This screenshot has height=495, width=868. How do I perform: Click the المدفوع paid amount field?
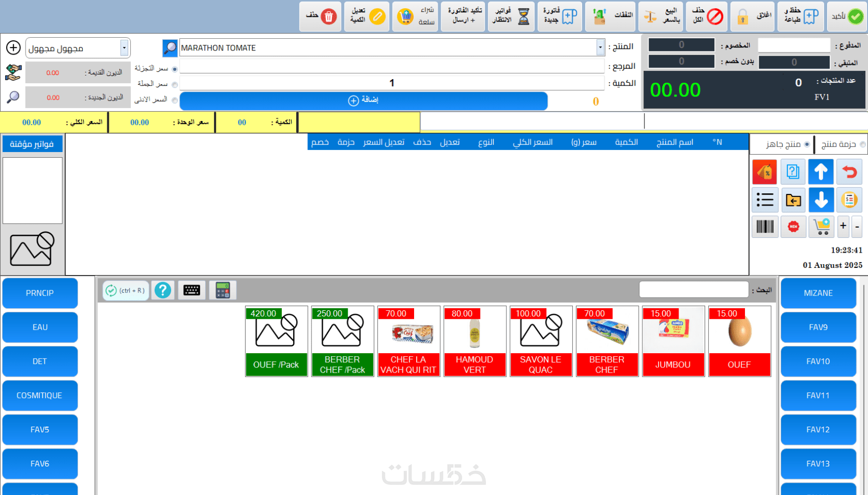(x=794, y=45)
